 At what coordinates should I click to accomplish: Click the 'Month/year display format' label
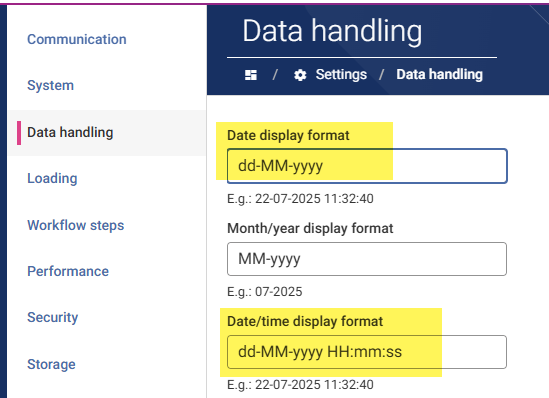click(310, 229)
